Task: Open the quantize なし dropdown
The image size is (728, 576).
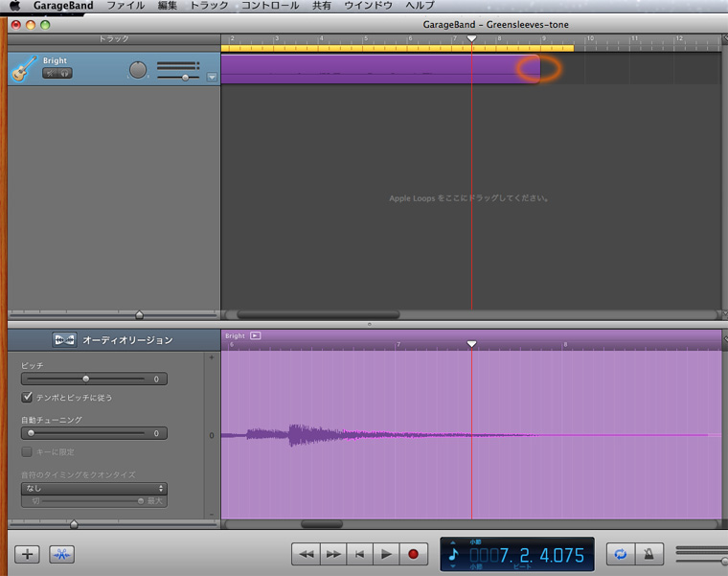Action: coord(94,488)
